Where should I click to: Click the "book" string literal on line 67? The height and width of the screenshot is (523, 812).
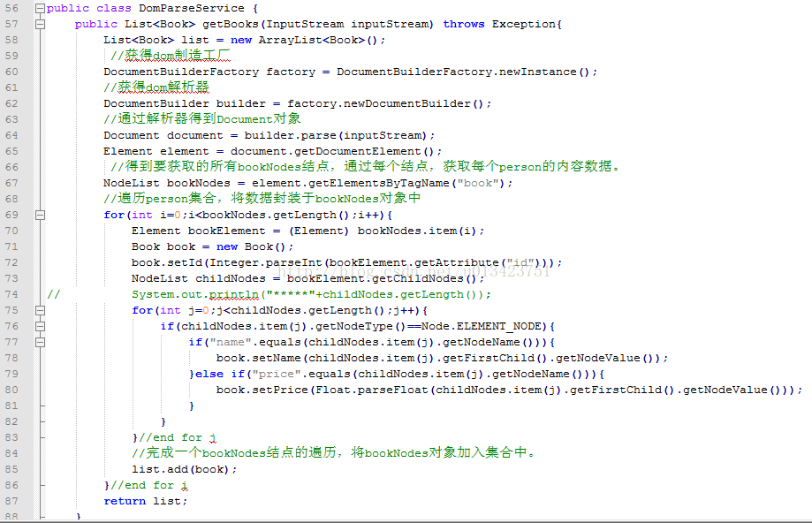pyautogui.click(x=477, y=183)
